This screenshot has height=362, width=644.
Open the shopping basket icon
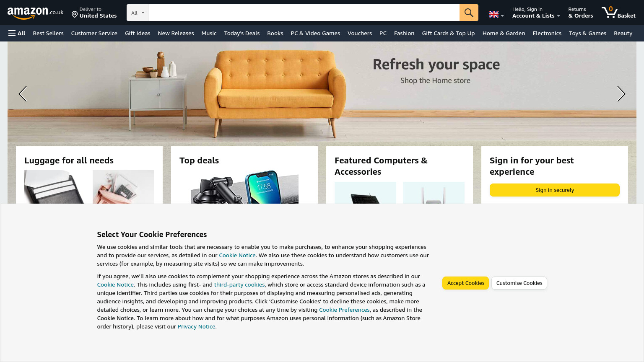click(618, 13)
